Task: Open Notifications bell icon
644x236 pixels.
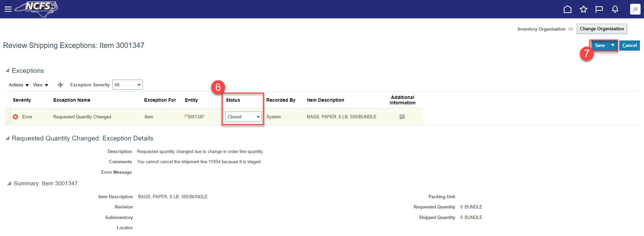Action: point(615,9)
